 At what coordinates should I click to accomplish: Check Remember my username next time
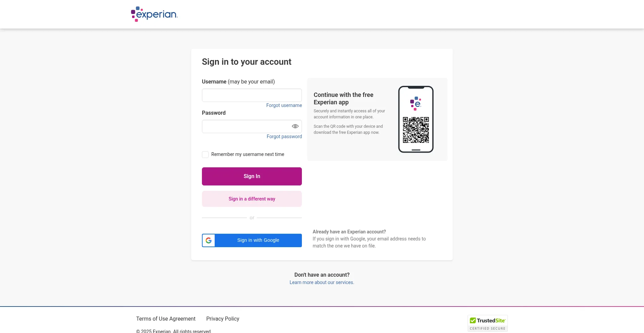205,155
